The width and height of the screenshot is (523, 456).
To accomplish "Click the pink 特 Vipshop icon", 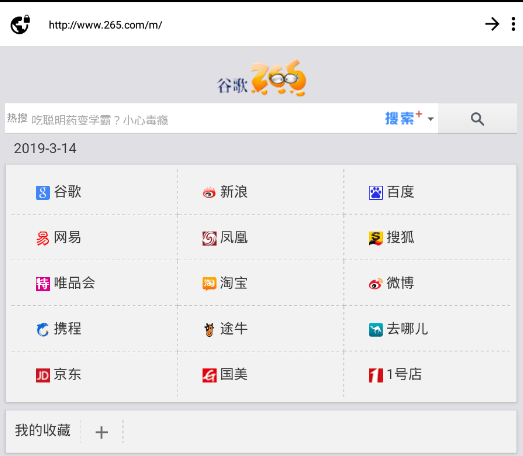I will [x=43, y=284].
